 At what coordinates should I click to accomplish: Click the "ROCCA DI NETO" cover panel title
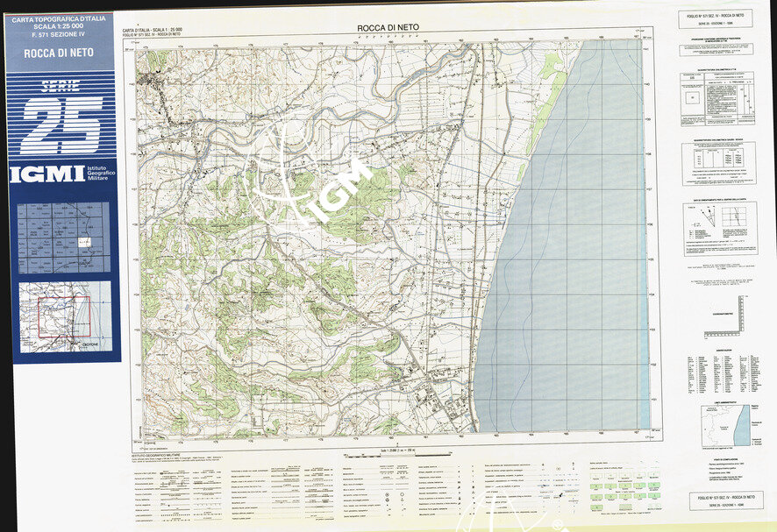[x=61, y=52]
